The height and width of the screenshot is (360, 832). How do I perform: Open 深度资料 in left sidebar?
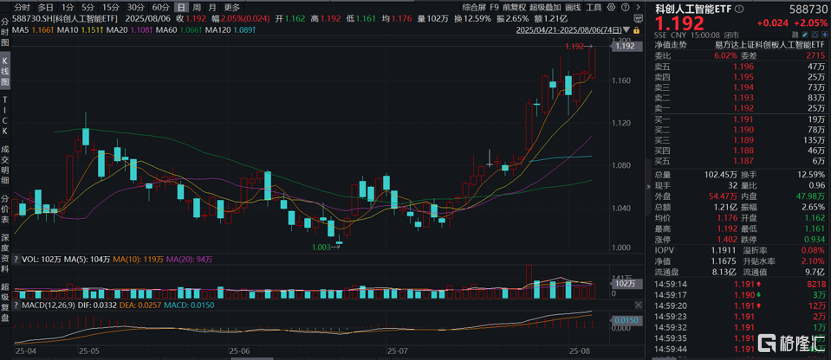[5, 253]
